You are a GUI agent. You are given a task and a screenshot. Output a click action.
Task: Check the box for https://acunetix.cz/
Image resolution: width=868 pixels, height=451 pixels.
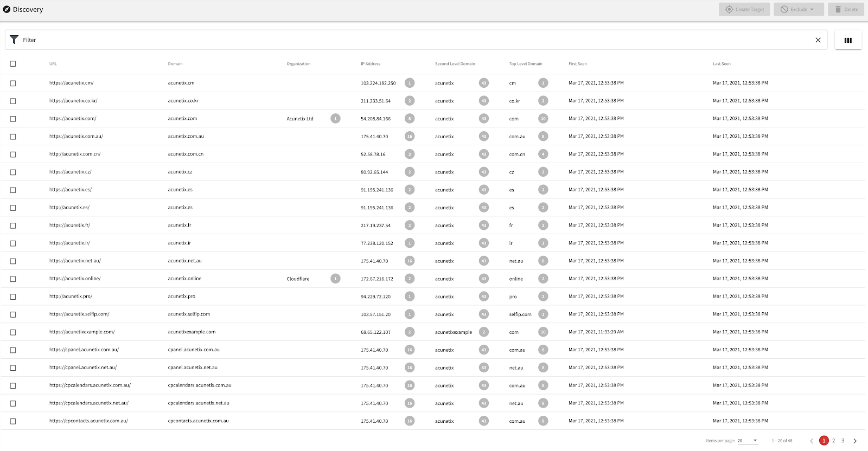[13, 172]
